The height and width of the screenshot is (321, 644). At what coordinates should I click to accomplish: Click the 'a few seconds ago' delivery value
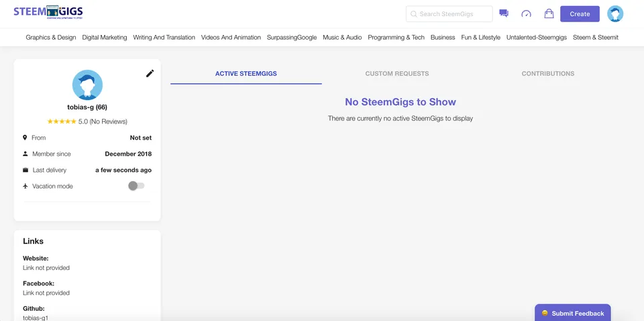[123, 170]
